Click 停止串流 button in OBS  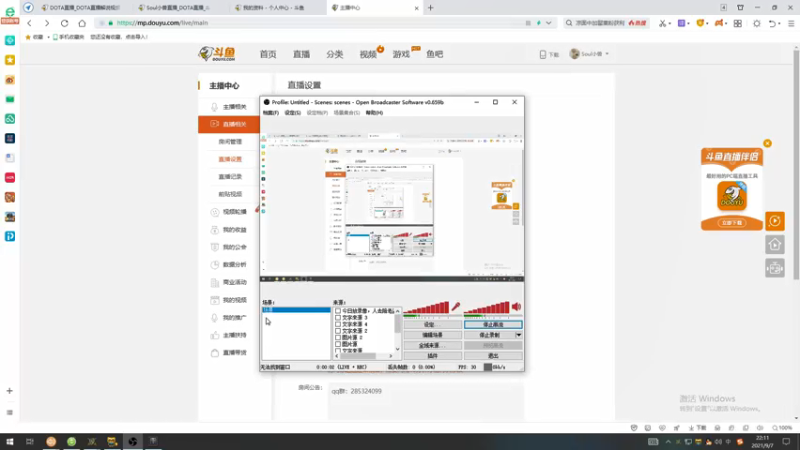[493, 324]
